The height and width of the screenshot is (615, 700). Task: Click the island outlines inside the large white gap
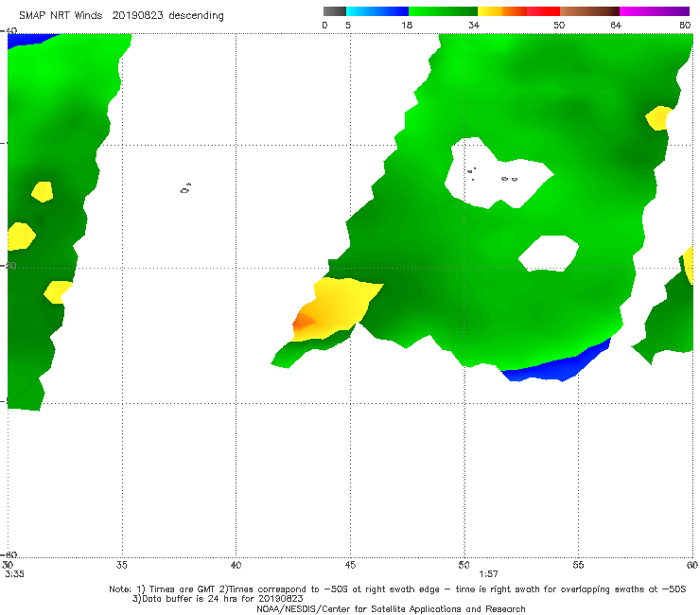(493, 175)
